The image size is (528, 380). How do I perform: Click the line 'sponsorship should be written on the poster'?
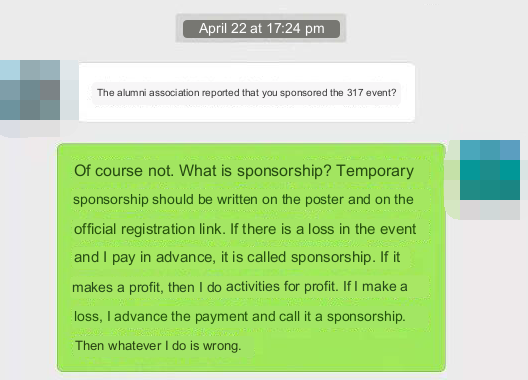click(x=243, y=199)
